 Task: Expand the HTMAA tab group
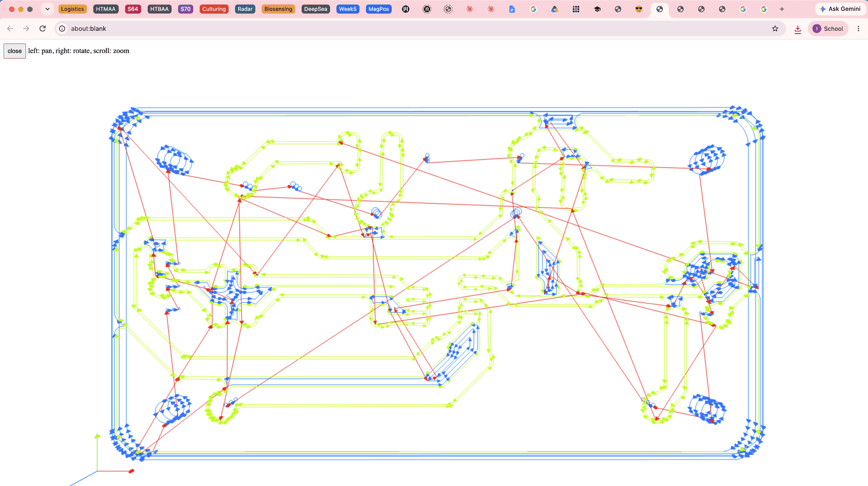pyautogui.click(x=106, y=9)
